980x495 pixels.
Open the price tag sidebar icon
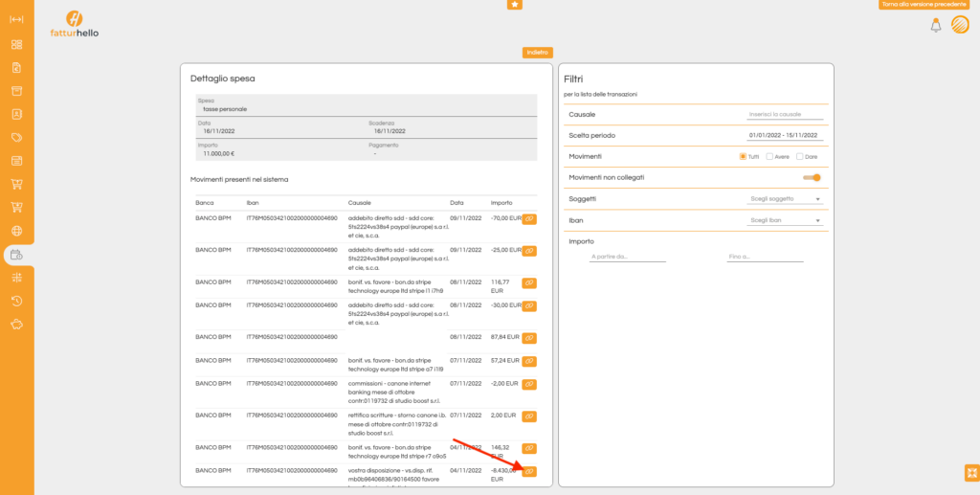coord(17,138)
